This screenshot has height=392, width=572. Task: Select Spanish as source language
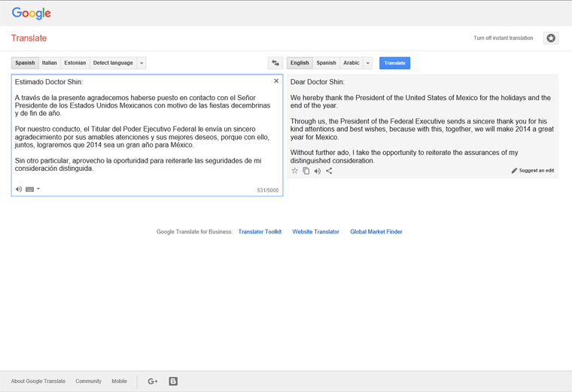pos(25,62)
